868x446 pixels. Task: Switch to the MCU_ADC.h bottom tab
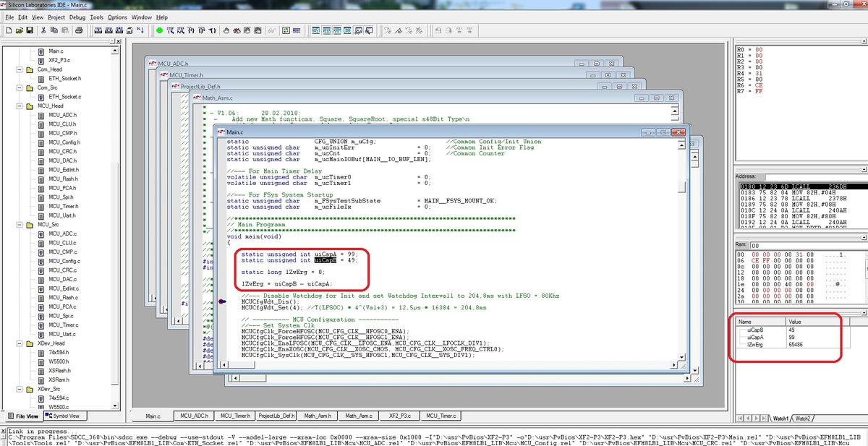tap(195, 416)
